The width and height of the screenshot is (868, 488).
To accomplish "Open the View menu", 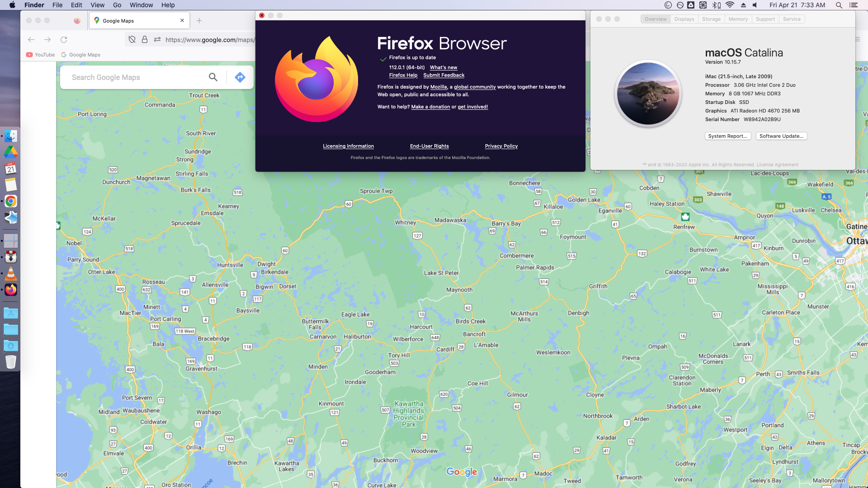I will [97, 5].
